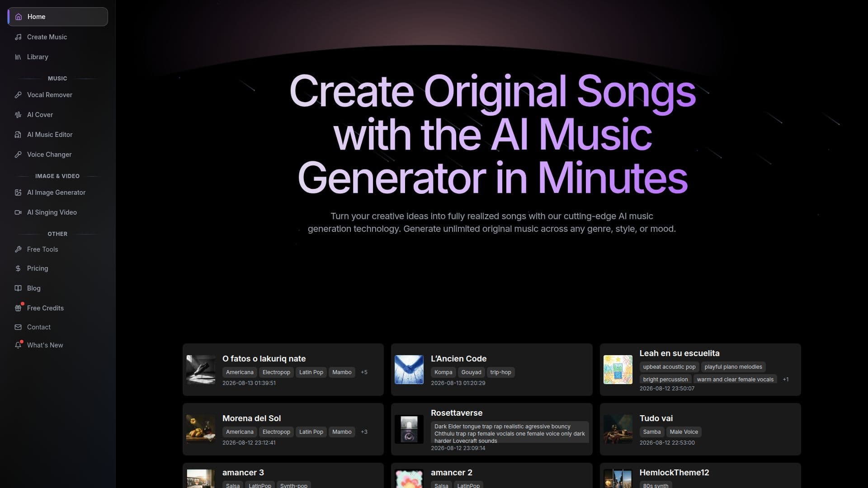Click the Pricing dollar sign icon
This screenshot has width=868, height=488.
click(18, 268)
